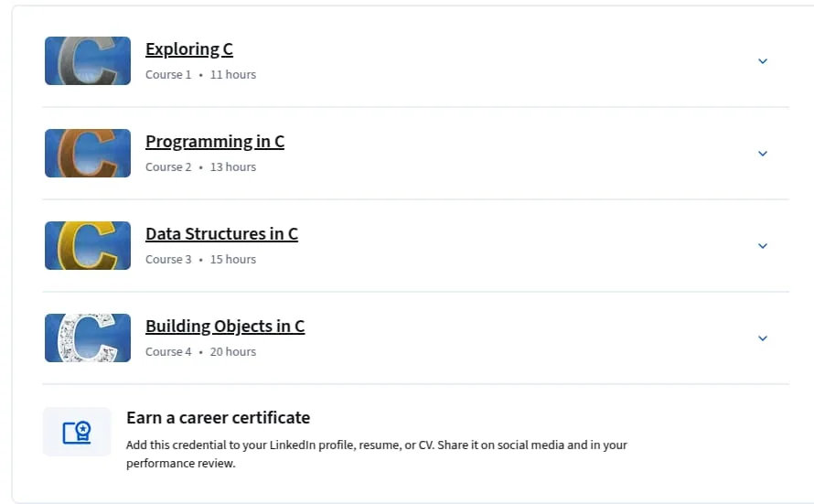Image resolution: width=814 pixels, height=504 pixels.
Task: Open the Programming in C link
Action: pyautogui.click(x=215, y=142)
